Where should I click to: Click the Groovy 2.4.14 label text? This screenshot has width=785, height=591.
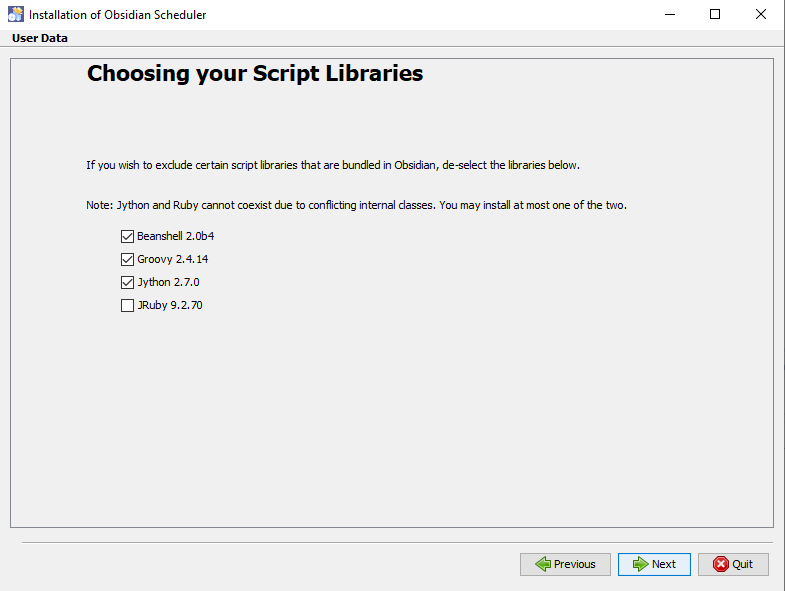coord(173,259)
